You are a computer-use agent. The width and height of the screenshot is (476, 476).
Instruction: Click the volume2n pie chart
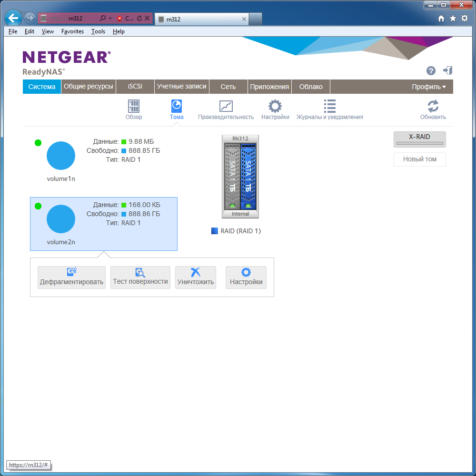tap(61, 219)
